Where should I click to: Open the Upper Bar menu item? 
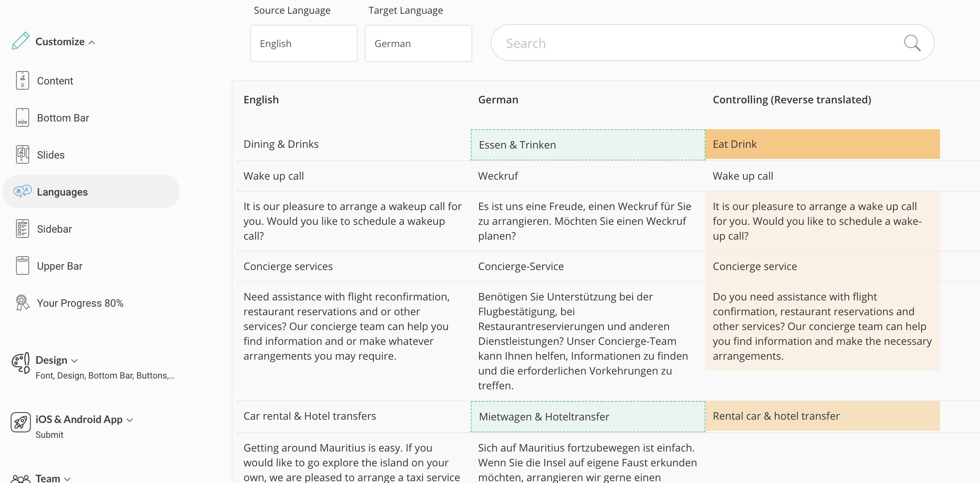coord(59,266)
